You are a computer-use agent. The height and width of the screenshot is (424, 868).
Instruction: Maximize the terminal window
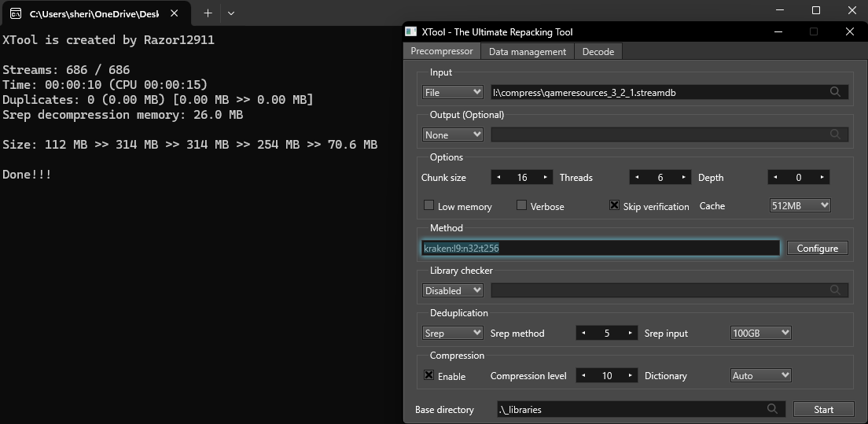tap(815, 10)
